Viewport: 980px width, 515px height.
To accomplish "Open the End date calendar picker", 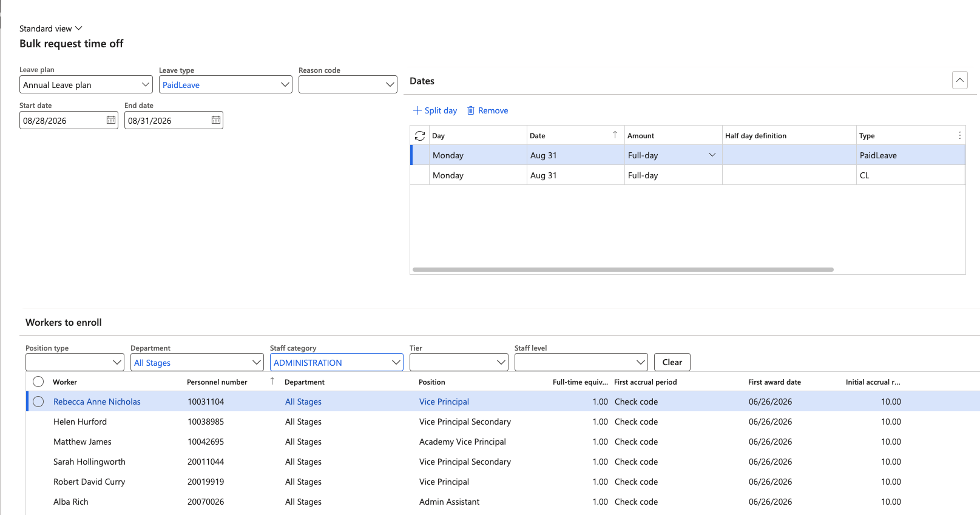I will [216, 120].
